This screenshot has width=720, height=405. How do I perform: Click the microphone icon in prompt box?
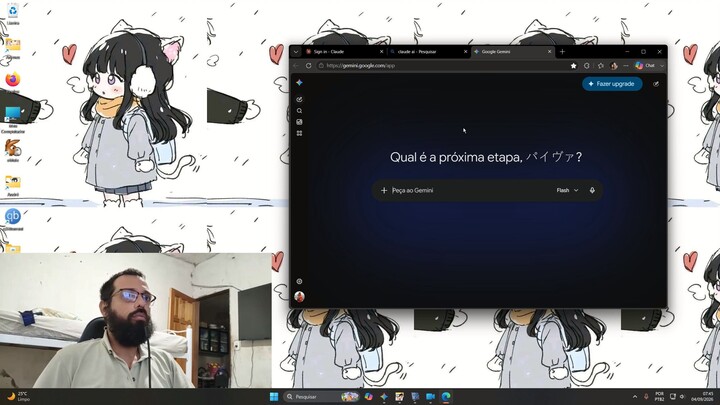[592, 190]
